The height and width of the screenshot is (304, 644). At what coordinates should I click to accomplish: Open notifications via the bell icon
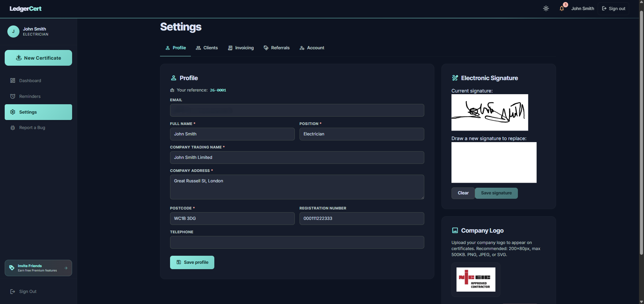[x=561, y=8]
